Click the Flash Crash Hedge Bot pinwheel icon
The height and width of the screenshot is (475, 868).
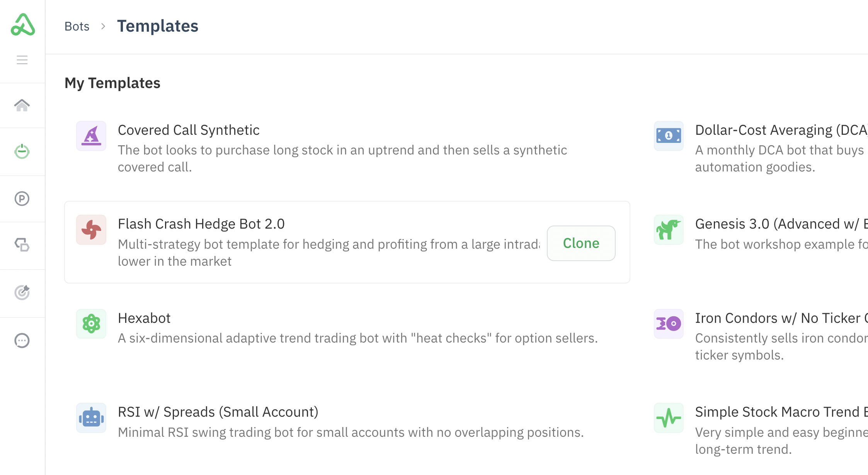91,230
